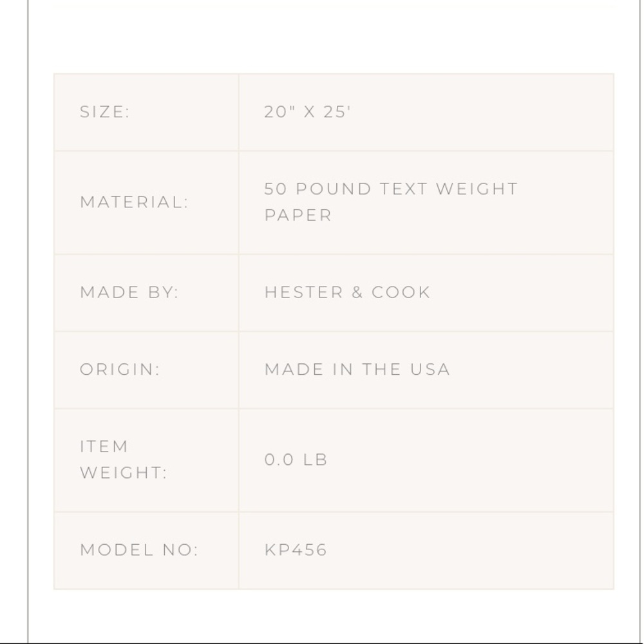Select the KP456 model number

click(x=296, y=550)
